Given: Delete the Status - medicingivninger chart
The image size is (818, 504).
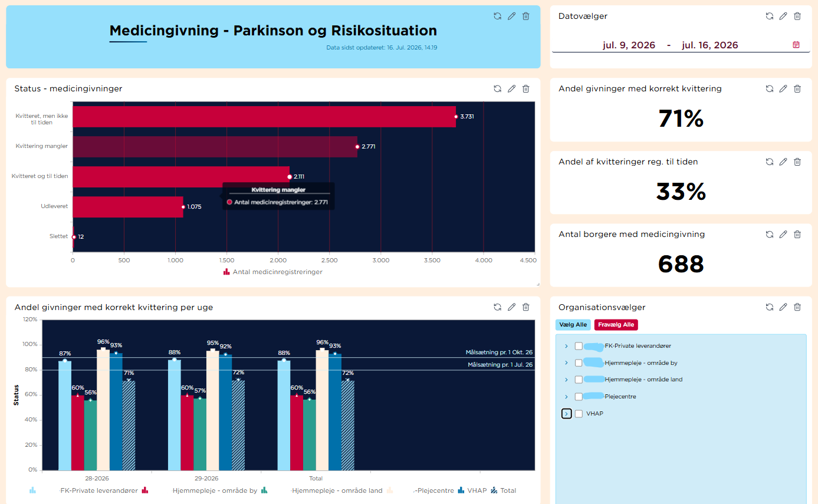Looking at the screenshot, I should [526, 88].
